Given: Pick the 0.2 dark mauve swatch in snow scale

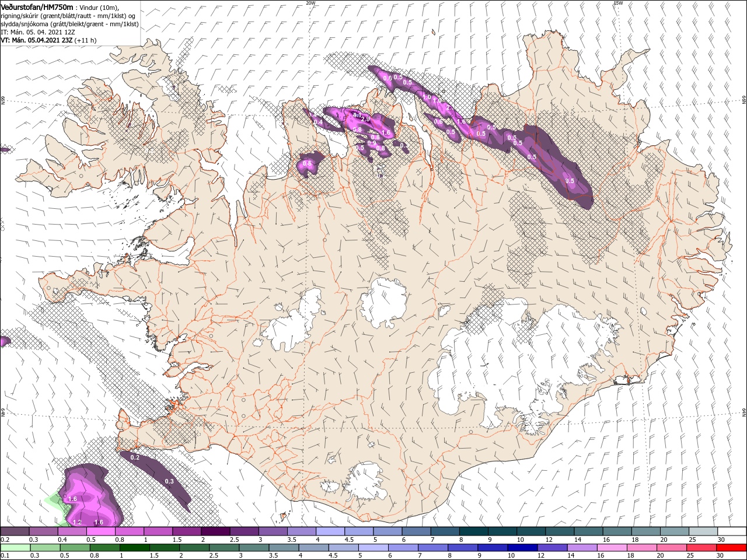Looking at the screenshot, I should (15, 531).
